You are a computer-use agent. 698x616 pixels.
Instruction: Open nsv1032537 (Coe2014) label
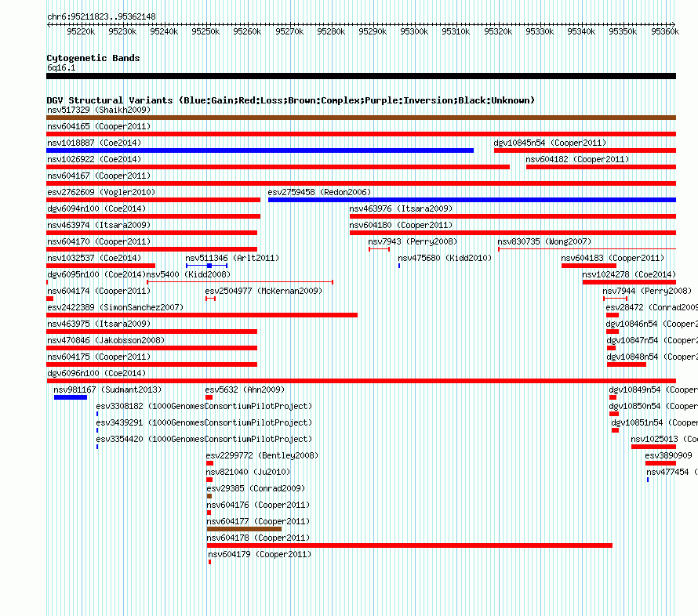(x=94, y=258)
